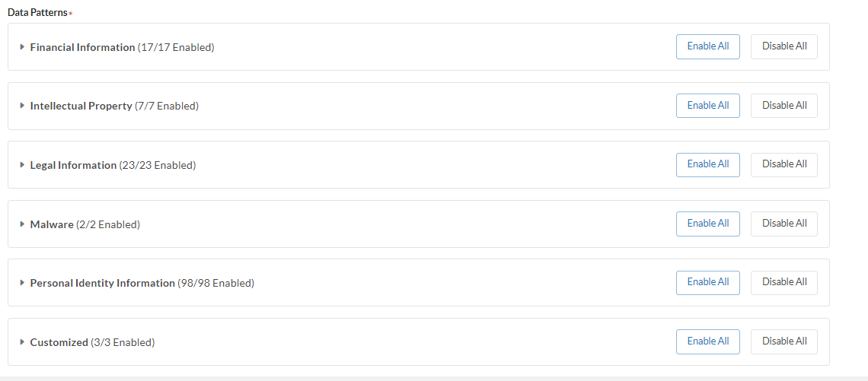Image resolution: width=868 pixels, height=381 pixels.
Task: Enable all Malware patterns
Action: [x=707, y=224]
